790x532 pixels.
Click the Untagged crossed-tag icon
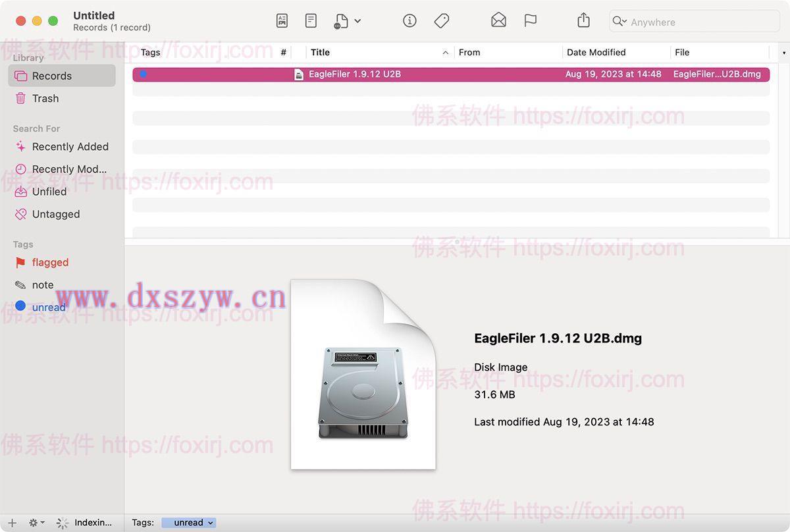tap(20, 214)
